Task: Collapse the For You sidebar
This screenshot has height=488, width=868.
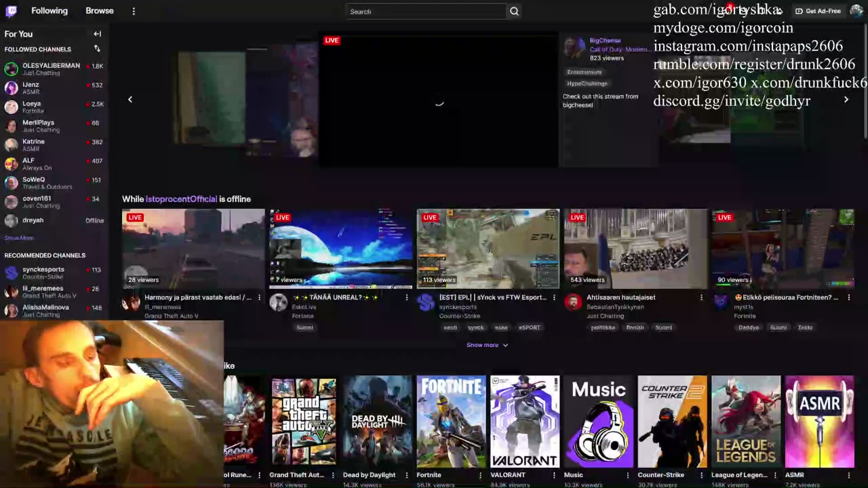Action: [x=97, y=34]
